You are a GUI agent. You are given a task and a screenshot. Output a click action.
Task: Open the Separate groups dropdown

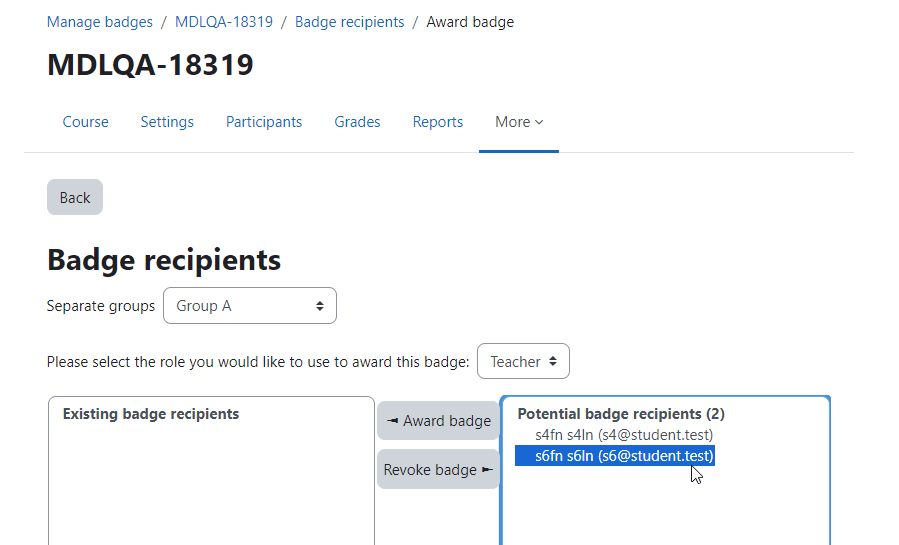[x=250, y=305]
